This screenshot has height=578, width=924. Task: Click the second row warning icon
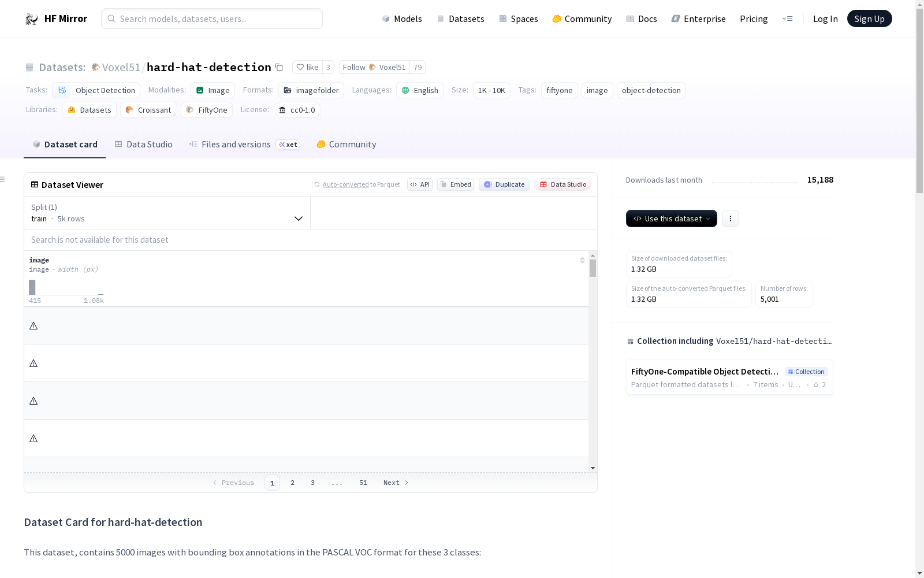(33, 364)
